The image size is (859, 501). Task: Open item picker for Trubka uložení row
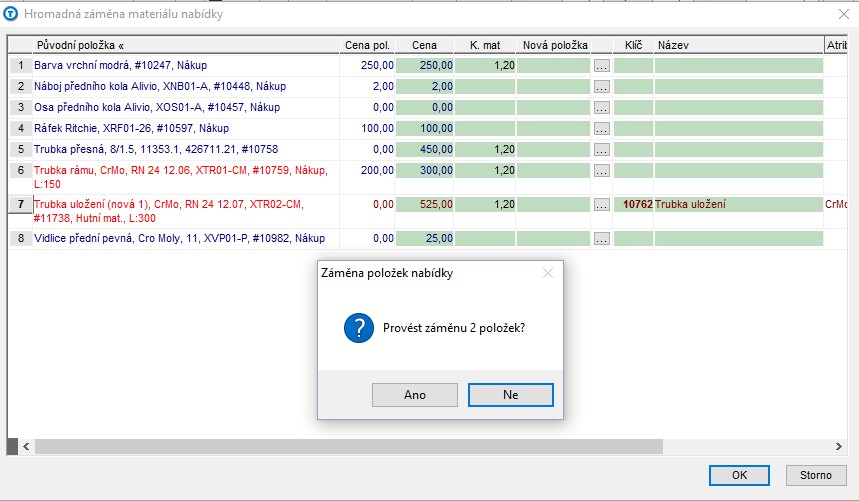[602, 205]
